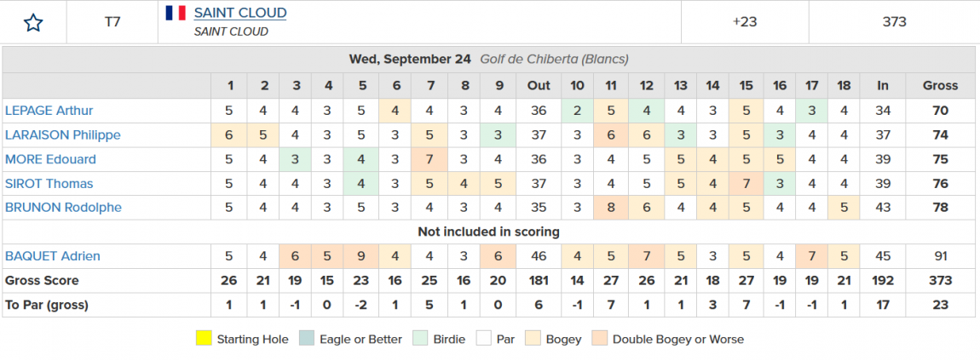The height and width of the screenshot is (360, 980).
Task: Open the SAINT CLOUD team link
Action: (240, 13)
